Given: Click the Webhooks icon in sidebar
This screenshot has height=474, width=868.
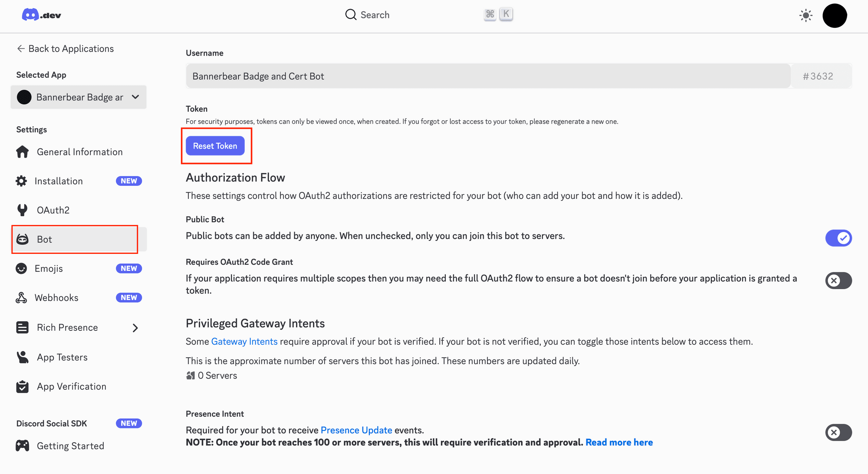Looking at the screenshot, I should tap(21, 298).
